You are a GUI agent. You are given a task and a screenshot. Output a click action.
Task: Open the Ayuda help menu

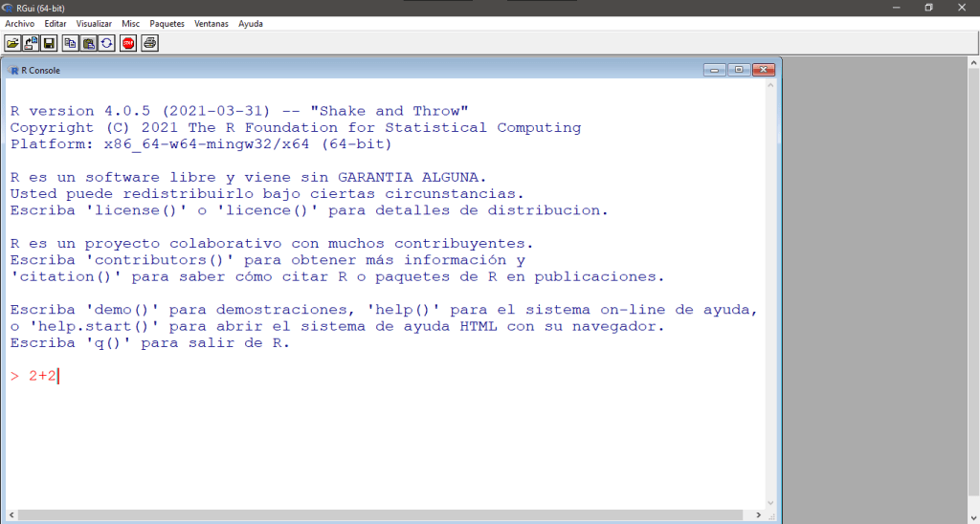tap(251, 23)
